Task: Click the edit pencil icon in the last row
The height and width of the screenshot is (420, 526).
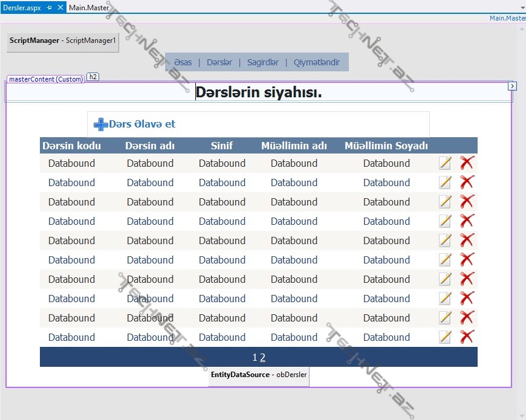Action: click(x=445, y=337)
